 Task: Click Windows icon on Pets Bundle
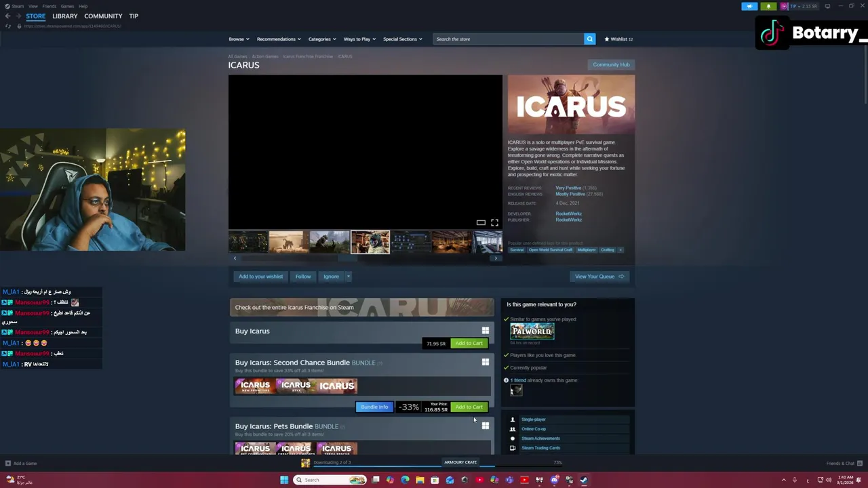point(485,426)
